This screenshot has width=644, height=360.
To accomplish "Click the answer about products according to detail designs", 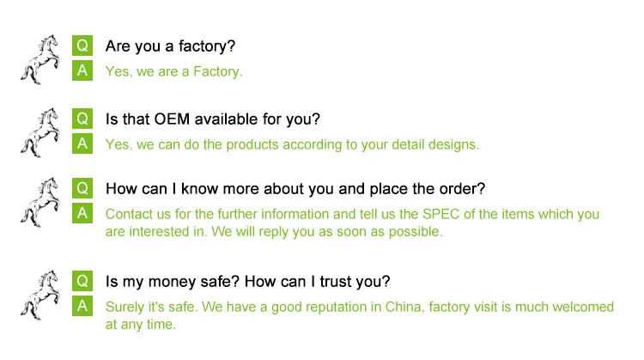I will (x=292, y=144).
